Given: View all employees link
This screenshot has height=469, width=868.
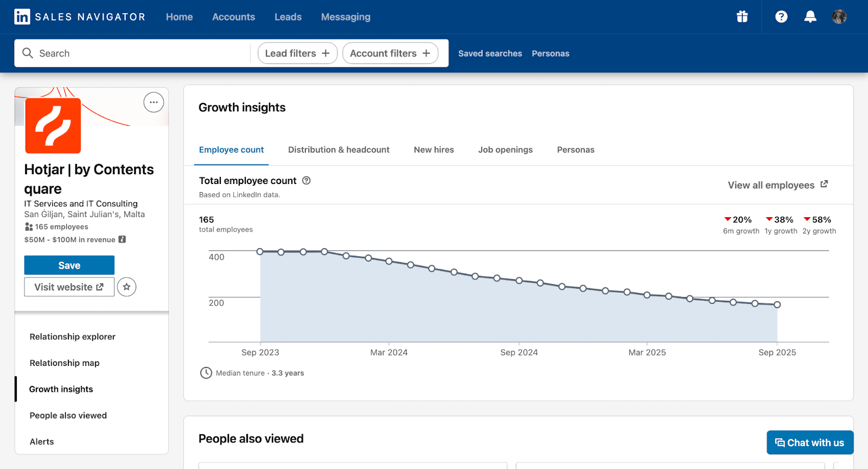Looking at the screenshot, I should 777,185.
